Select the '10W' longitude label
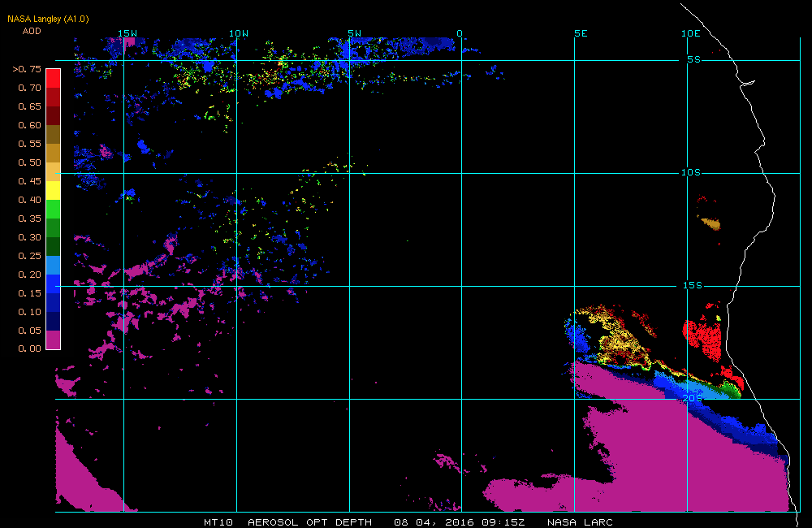The width and height of the screenshot is (812, 528). pyautogui.click(x=239, y=33)
